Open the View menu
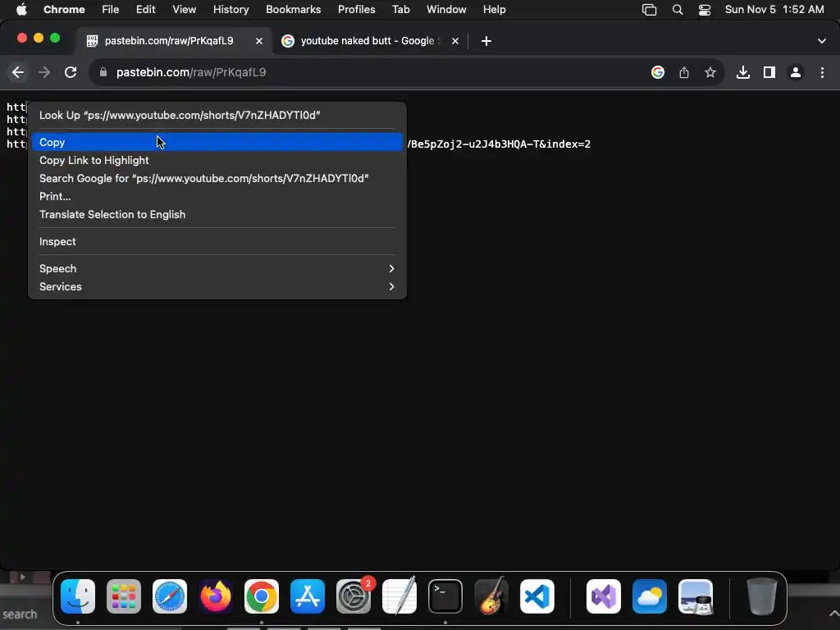 pos(184,10)
